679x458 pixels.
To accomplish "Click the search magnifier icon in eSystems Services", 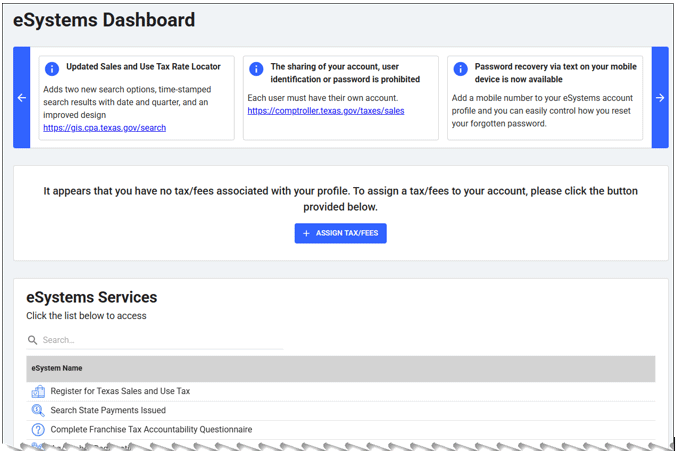I will (x=32, y=340).
